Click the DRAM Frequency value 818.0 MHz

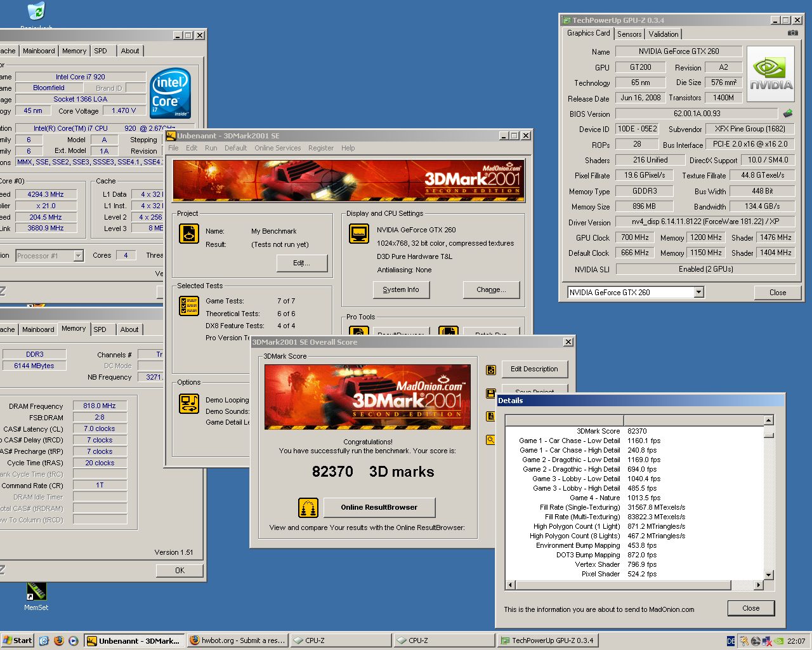pos(100,406)
